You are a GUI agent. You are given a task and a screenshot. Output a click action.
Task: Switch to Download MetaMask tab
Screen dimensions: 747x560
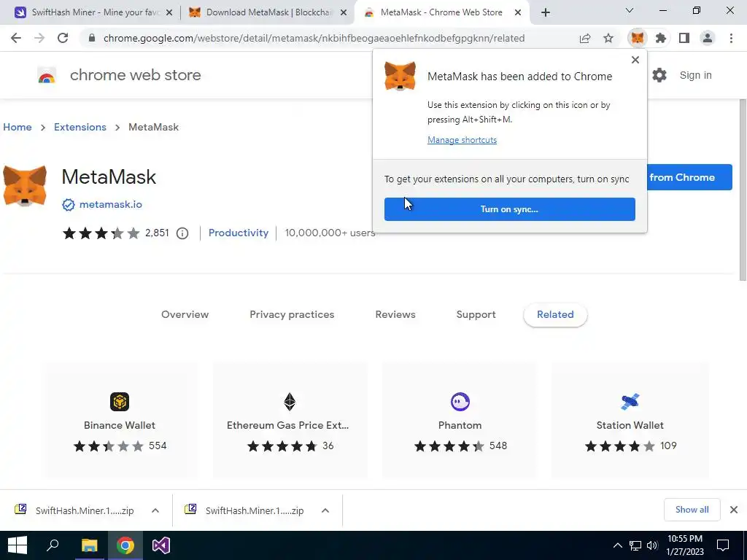tap(267, 12)
